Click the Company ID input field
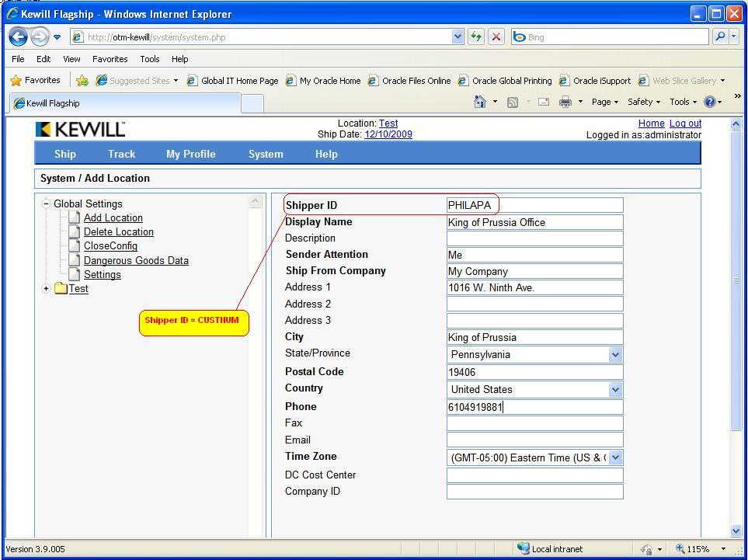The height and width of the screenshot is (560, 748). (534, 492)
